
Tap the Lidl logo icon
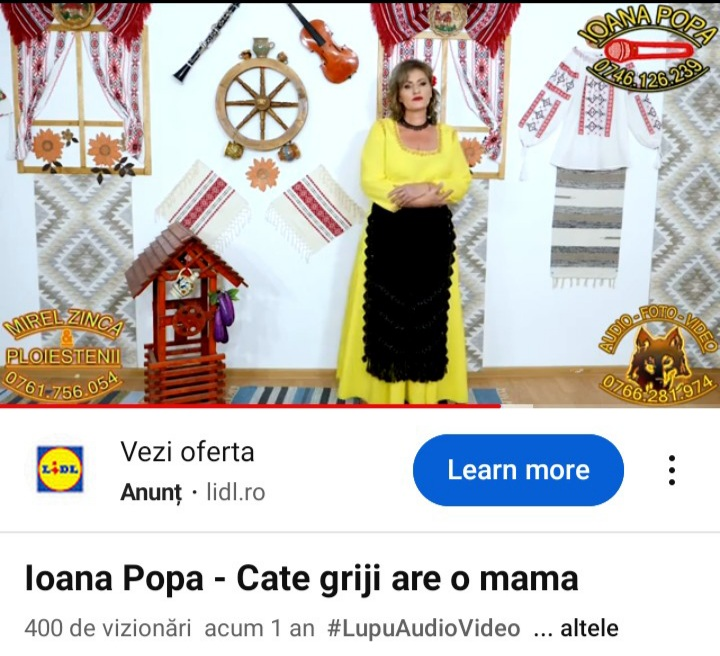pyautogui.click(x=60, y=469)
